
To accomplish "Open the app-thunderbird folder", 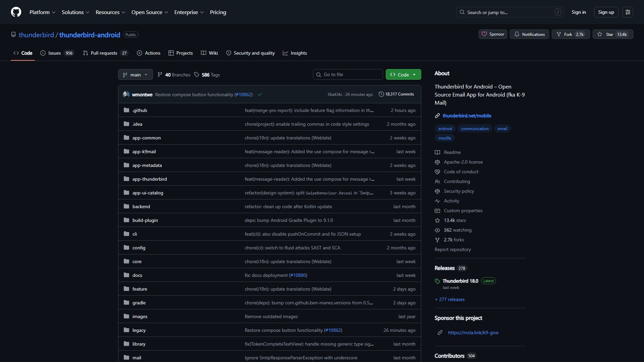I will coord(150,179).
